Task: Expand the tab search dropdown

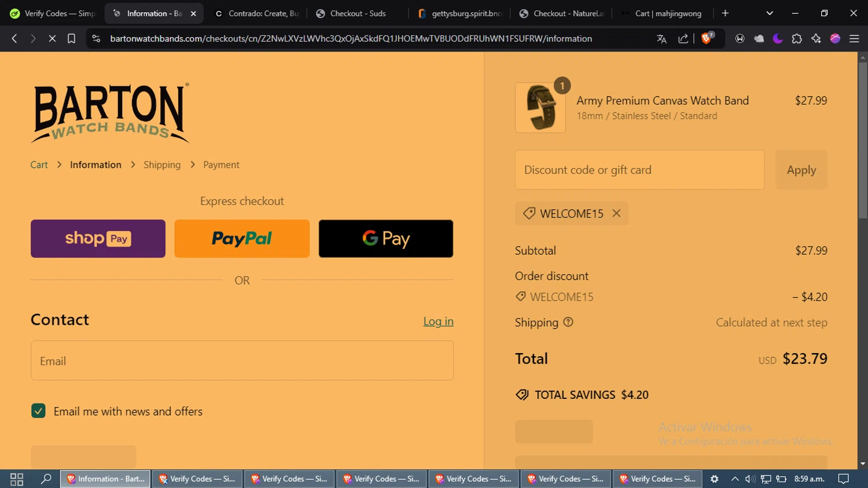Action: pyautogui.click(x=770, y=13)
